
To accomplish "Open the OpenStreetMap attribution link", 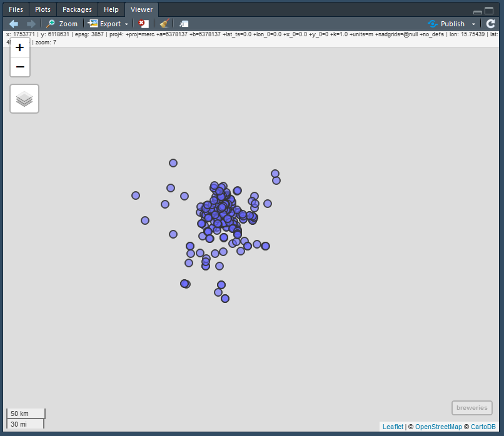I will tap(438, 427).
